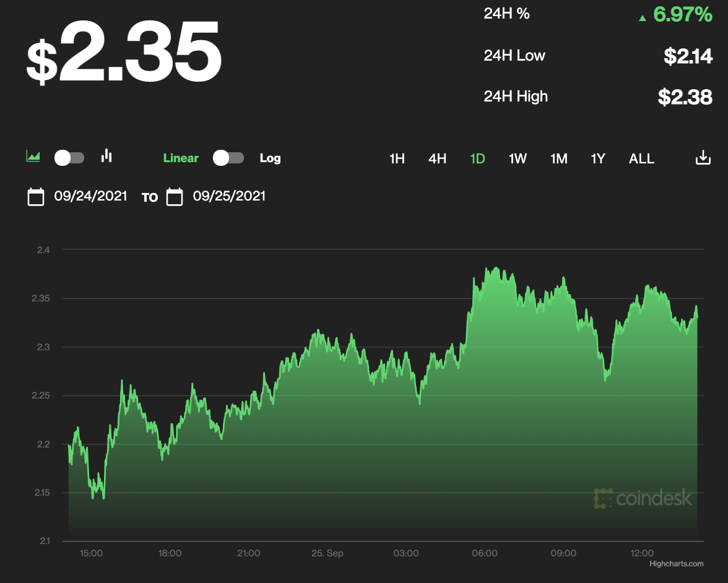View the 1Y time range

point(597,158)
